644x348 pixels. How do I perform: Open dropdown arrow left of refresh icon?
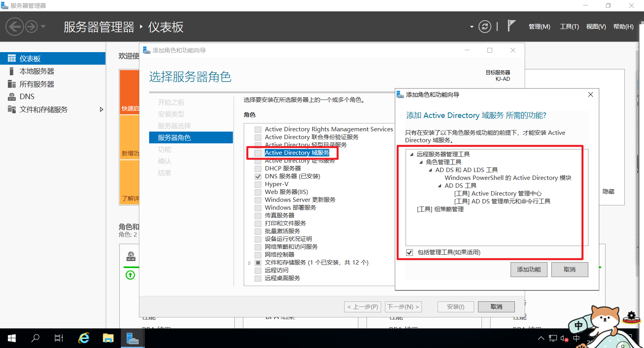(x=472, y=27)
